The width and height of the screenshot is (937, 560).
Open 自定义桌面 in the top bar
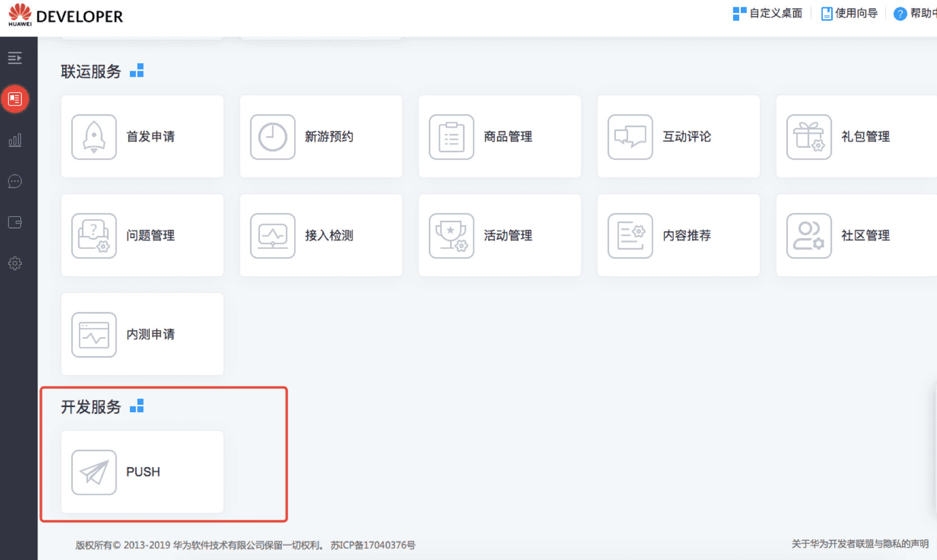click(767, 13)
